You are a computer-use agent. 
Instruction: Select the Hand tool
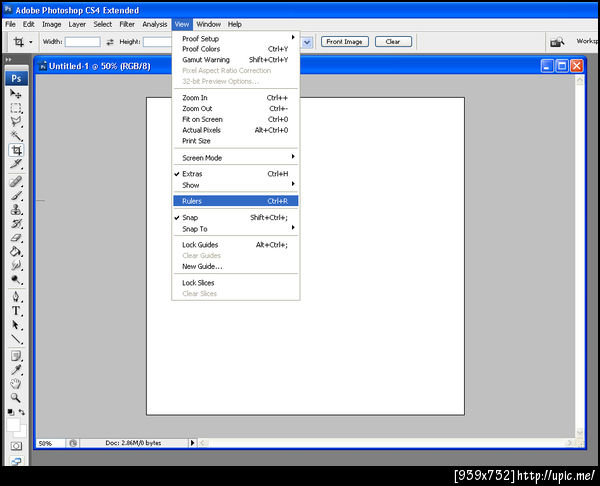tap(16, 384)
